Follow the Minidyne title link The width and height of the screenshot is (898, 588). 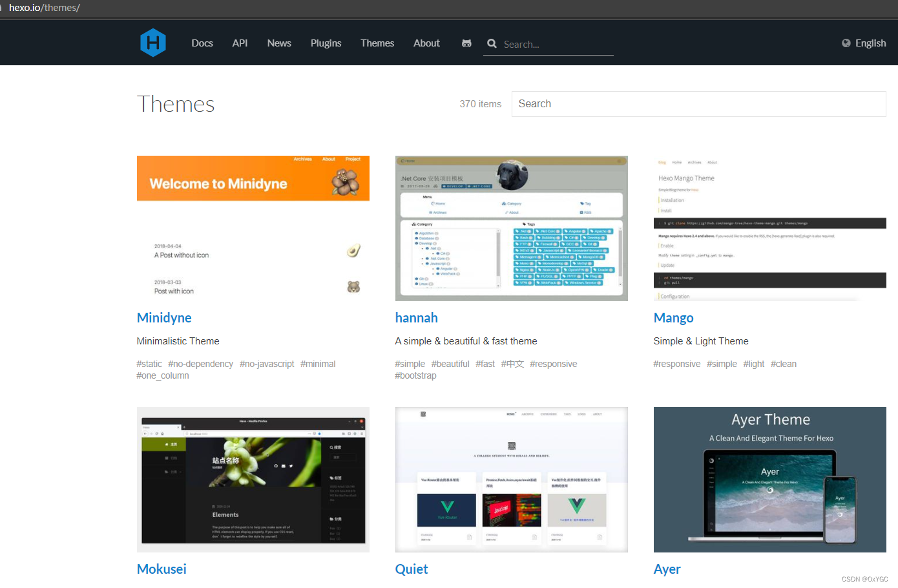pos(164,318)
